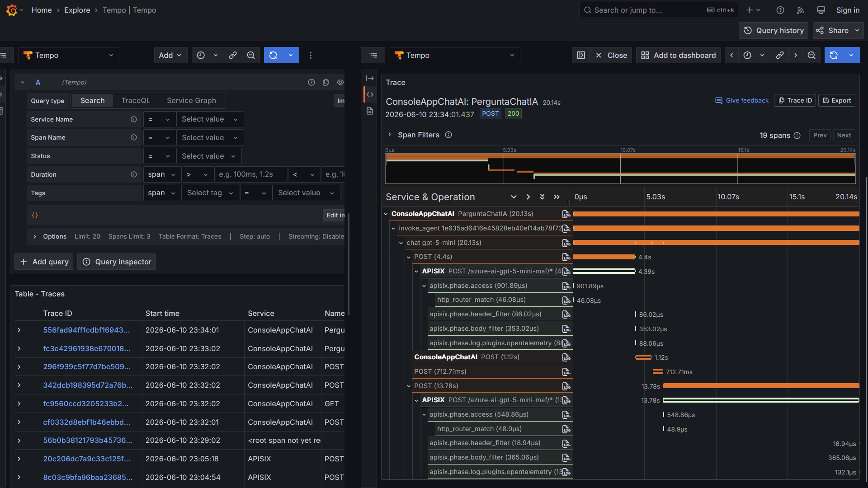Export the trace

837,100
